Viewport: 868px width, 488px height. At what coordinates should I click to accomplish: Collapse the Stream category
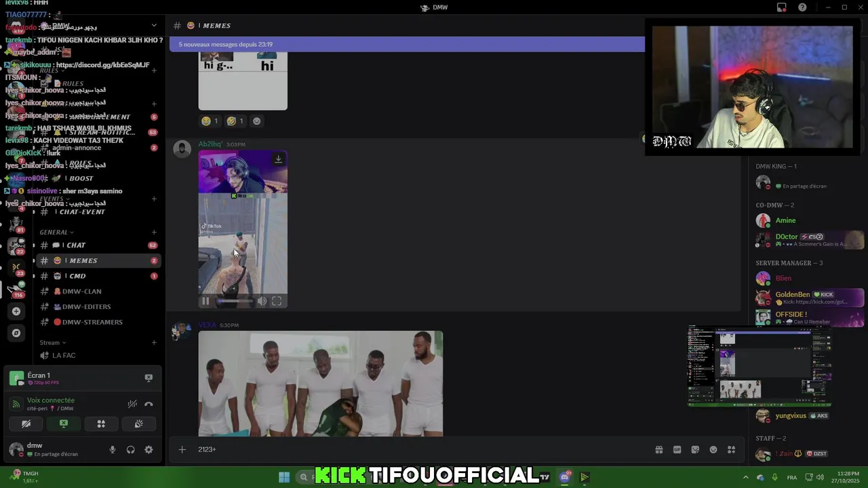(52, 342)
